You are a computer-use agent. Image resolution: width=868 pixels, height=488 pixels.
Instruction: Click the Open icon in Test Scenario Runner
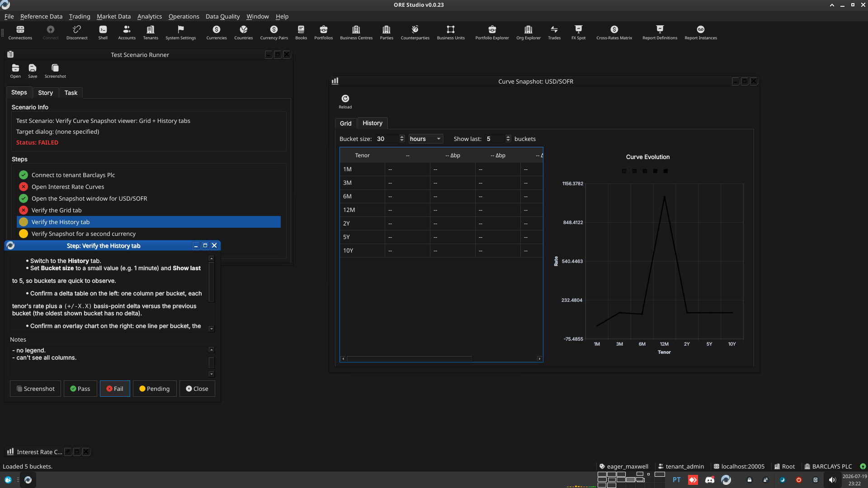click(x=15, y=71)
